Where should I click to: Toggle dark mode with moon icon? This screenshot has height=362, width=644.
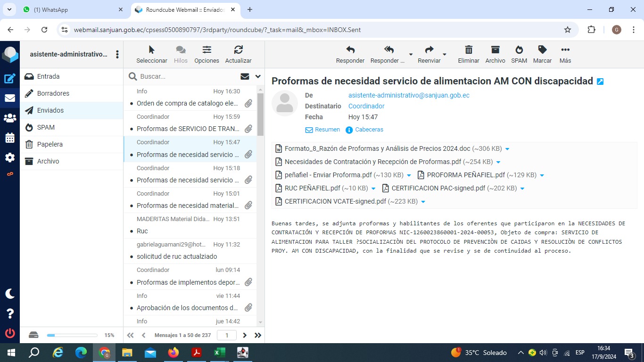click(10, 294)
